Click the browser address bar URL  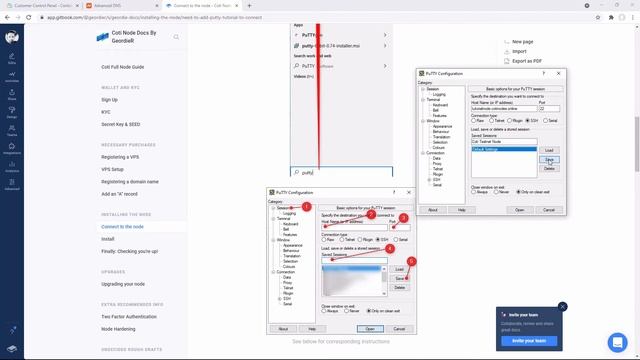(155, 18)
